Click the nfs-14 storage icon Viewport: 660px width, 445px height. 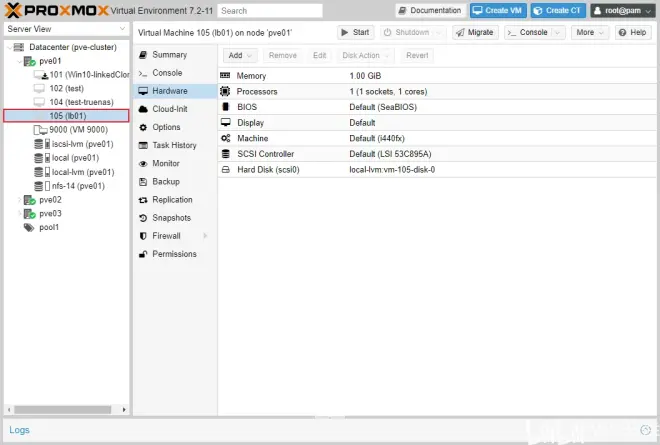pyautogui.click(x=42, y=186)
